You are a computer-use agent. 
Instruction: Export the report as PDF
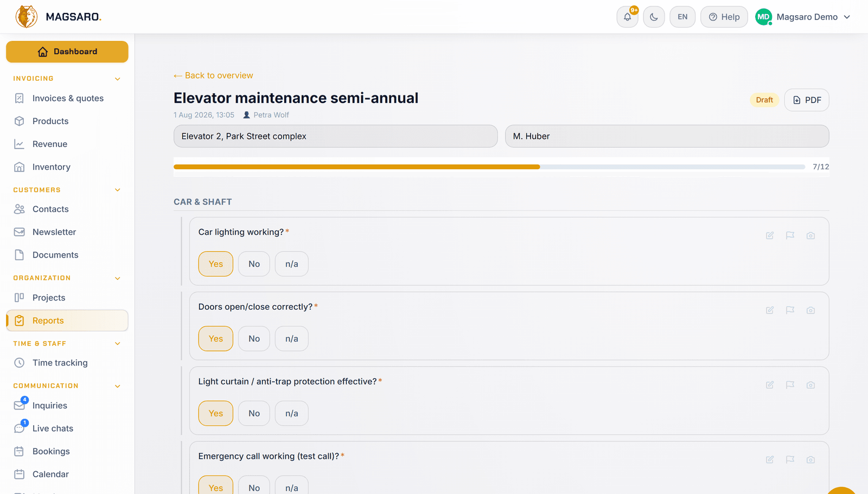(x=807, y=100)
